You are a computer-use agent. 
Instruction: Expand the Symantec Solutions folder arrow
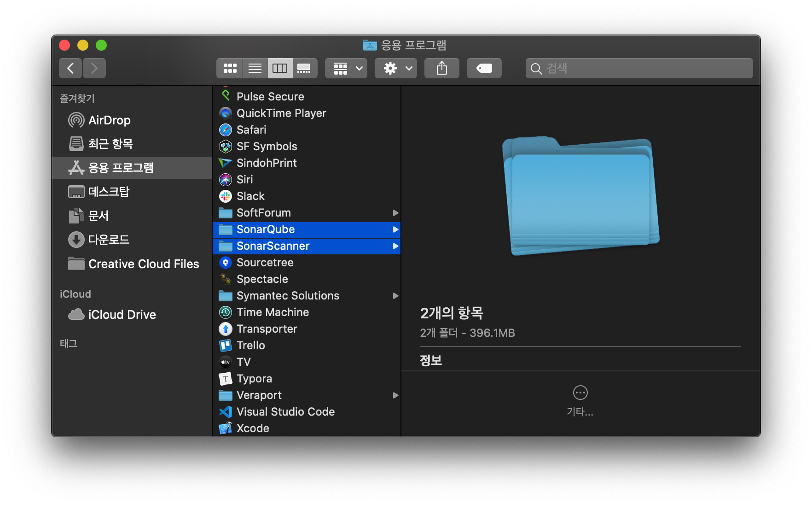pos(395,295)
